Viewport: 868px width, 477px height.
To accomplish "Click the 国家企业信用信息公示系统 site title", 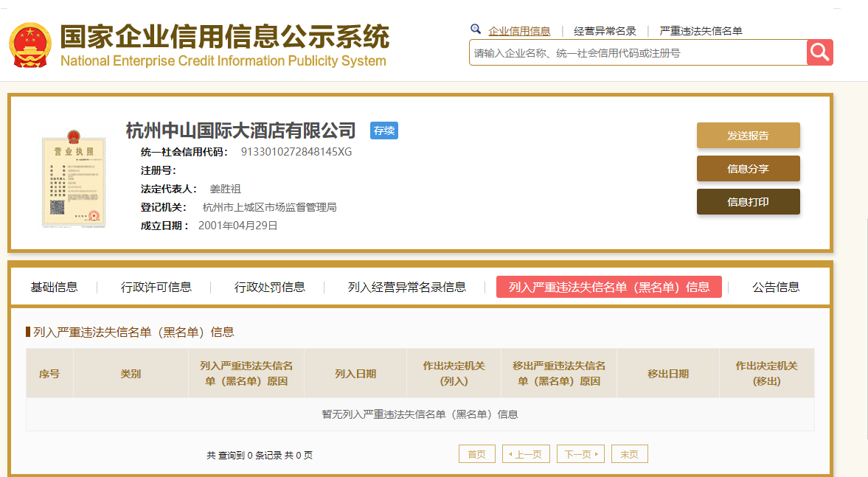I will (x=225, y=37).
